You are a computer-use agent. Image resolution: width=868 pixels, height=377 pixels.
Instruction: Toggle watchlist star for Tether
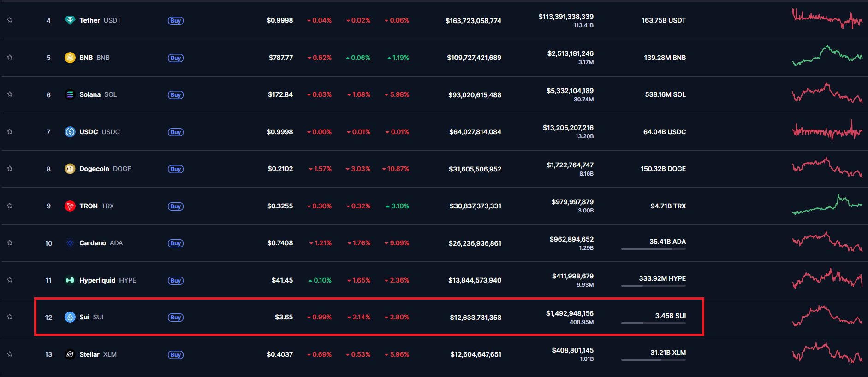pyautogui.click(x=10, y=20)
